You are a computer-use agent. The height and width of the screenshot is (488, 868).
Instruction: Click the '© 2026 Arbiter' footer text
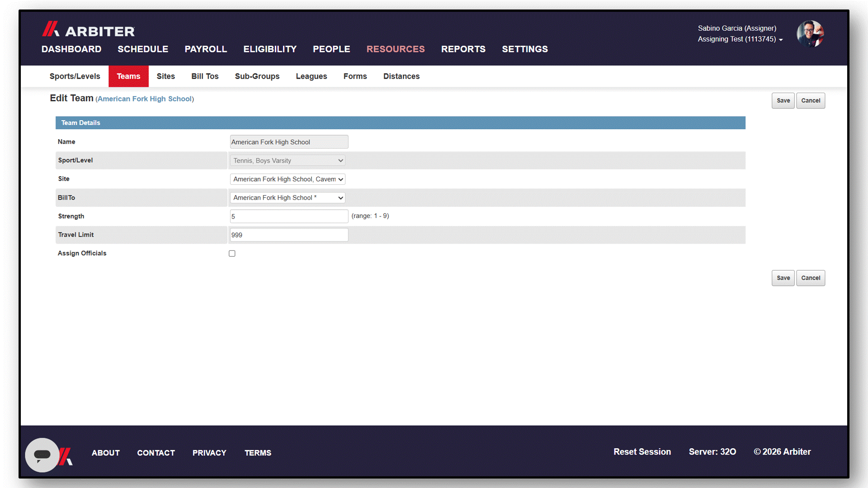[782, 452]
